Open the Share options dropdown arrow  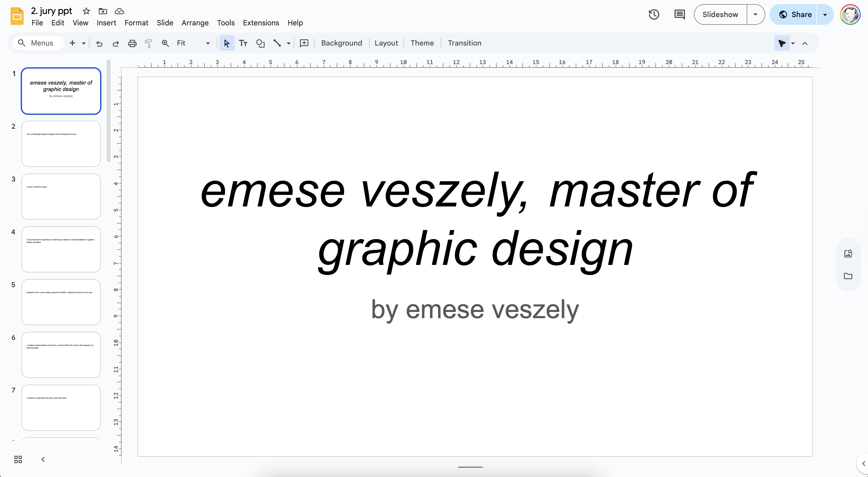[x=825, y=14]
